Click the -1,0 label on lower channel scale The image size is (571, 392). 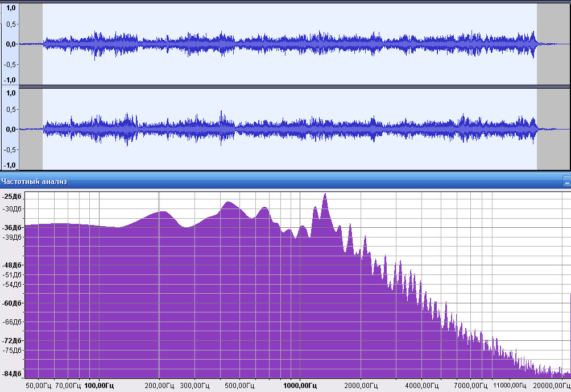tap(10, 165)
